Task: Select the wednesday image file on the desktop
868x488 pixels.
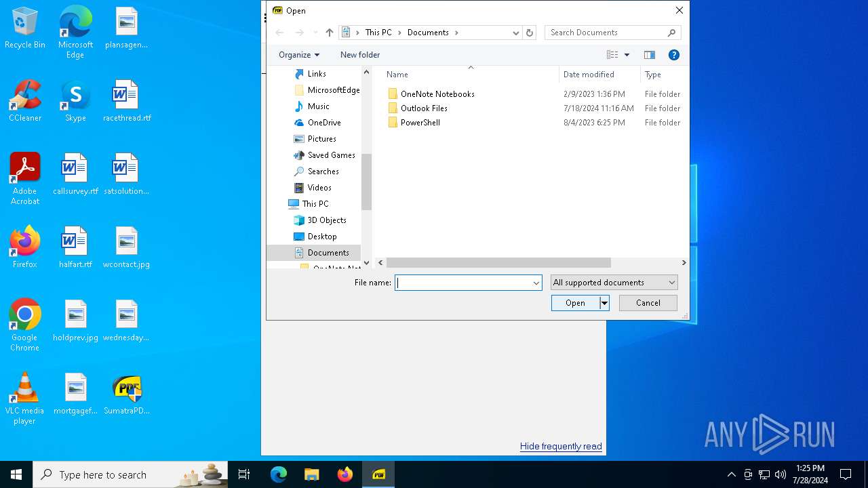Action: point(126,321)
